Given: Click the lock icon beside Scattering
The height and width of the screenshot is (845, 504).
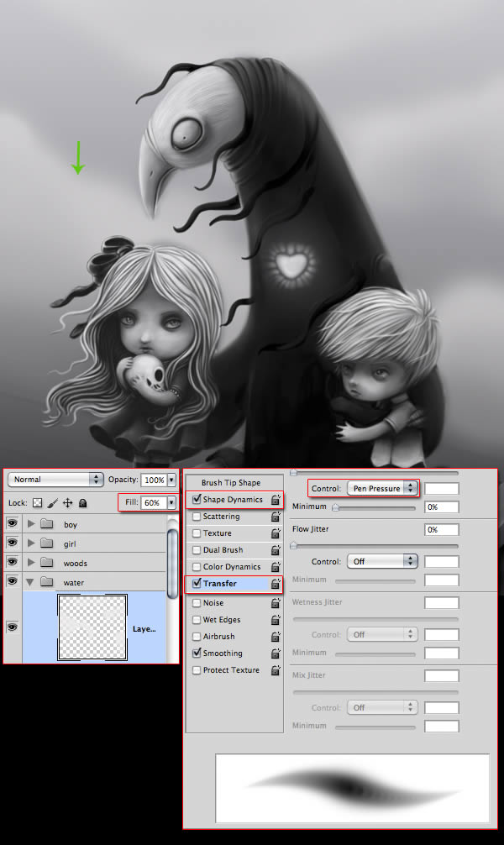Looking at the screenshot, I should [x=276, y=517].
